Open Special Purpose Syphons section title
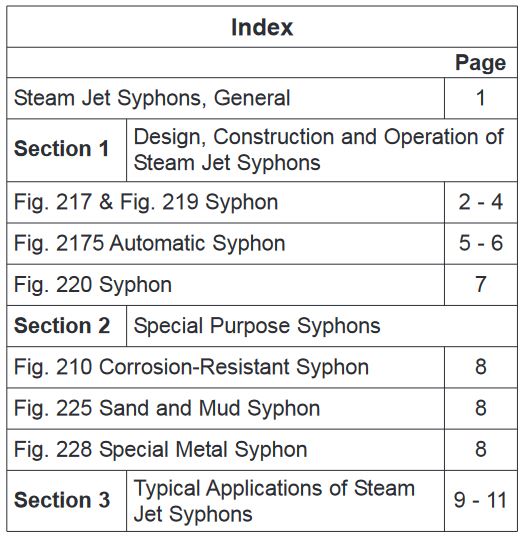This screenshot has height=543, width=524. 257,326
